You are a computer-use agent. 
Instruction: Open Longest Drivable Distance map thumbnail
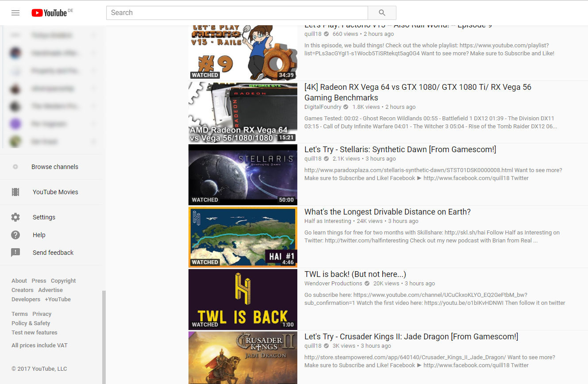coord(243,237)
